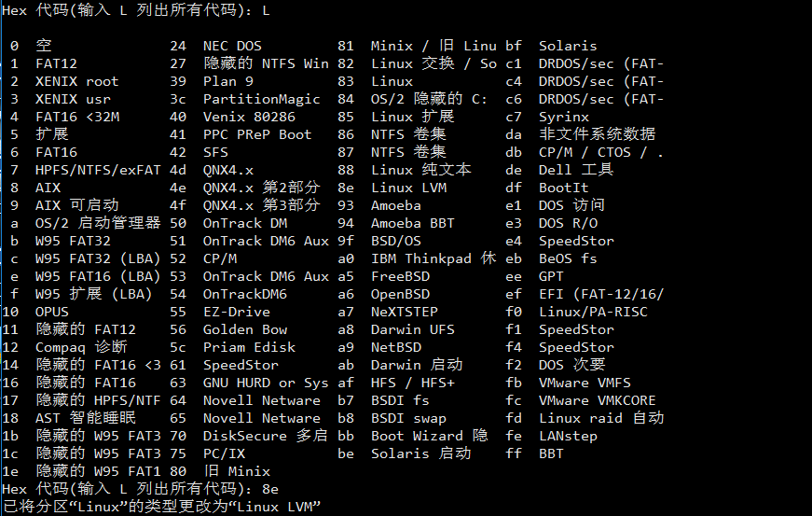
Task: Select the 'HPFS/NTFS/exFAT' text
Action: pyautogui.click(x=98, y=170)
